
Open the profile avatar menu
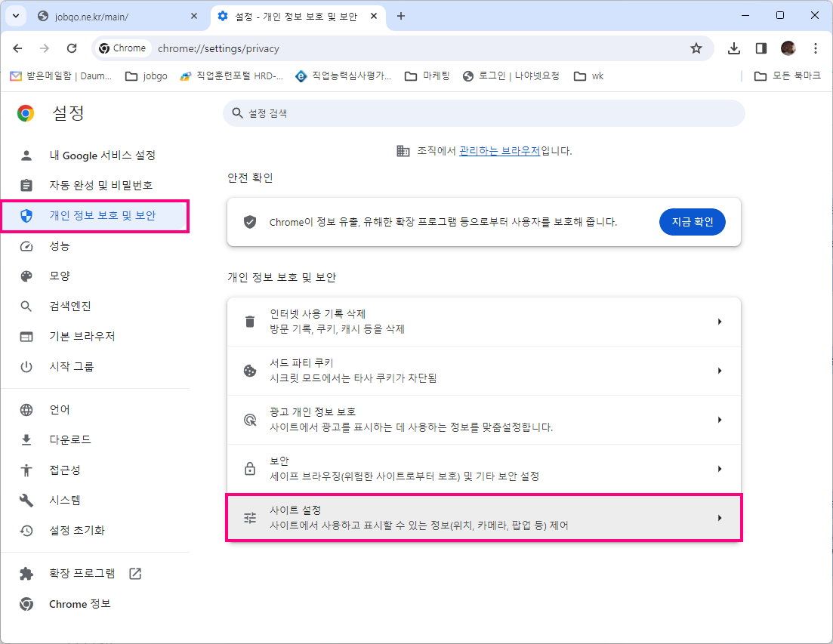788,48
